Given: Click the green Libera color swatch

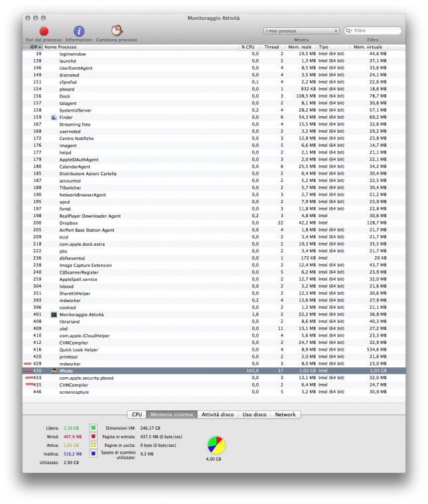Looking at the screenshot, I should (94, 428).
